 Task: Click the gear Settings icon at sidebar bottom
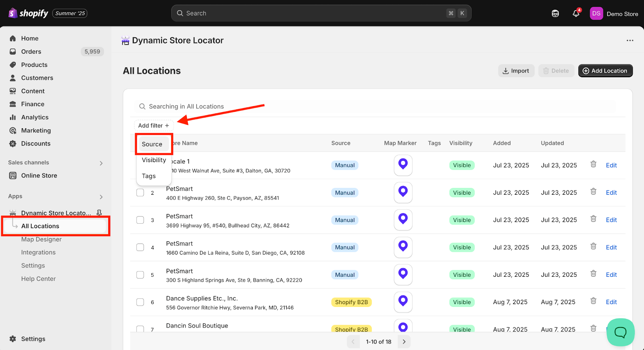(x=13, y=339)
